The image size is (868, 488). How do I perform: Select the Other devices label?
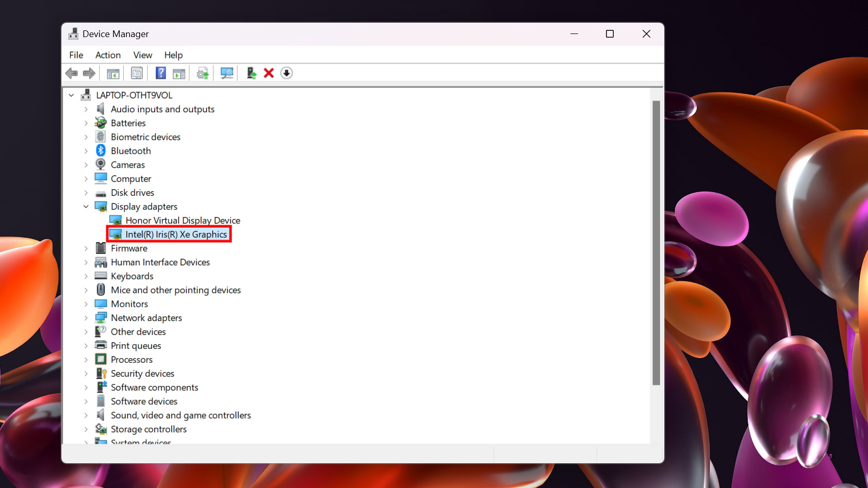(138, 332)
